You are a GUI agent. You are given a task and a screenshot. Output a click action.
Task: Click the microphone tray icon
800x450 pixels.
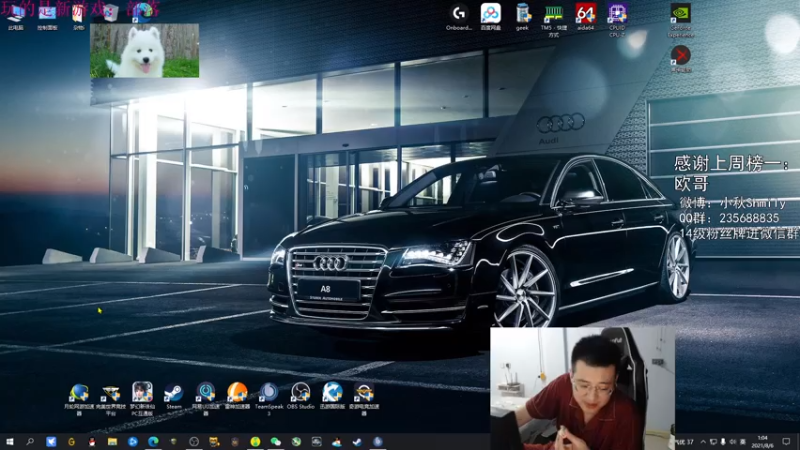(x=723, y=441)
